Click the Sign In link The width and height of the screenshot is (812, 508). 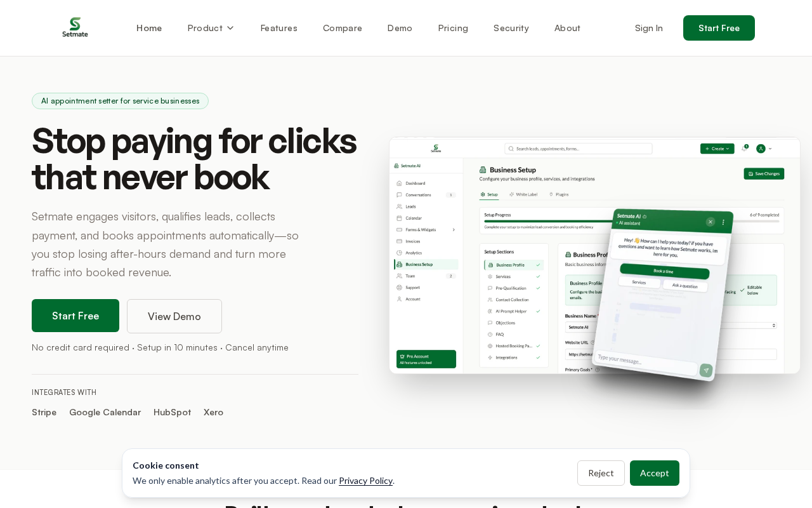pos(649,28)
